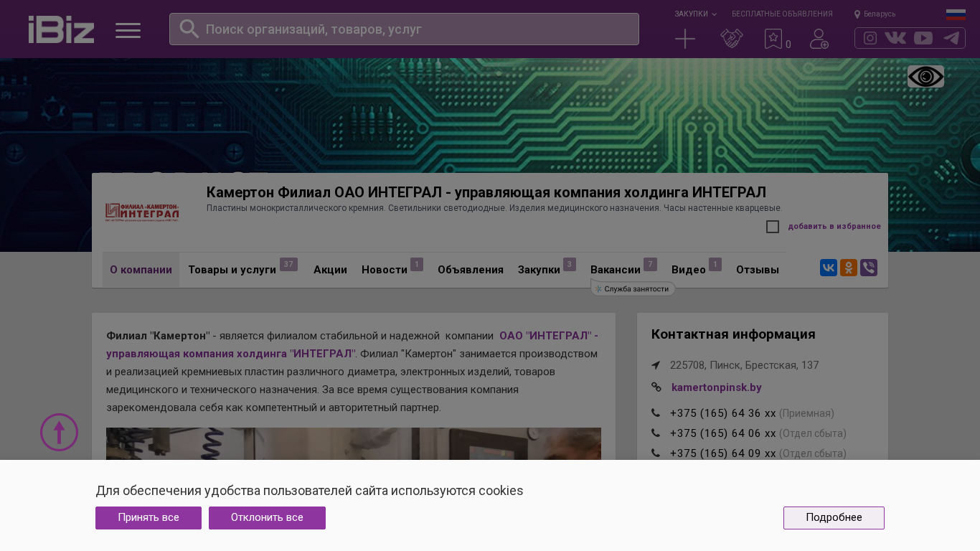Click the user registration icon

click(819, 39)
